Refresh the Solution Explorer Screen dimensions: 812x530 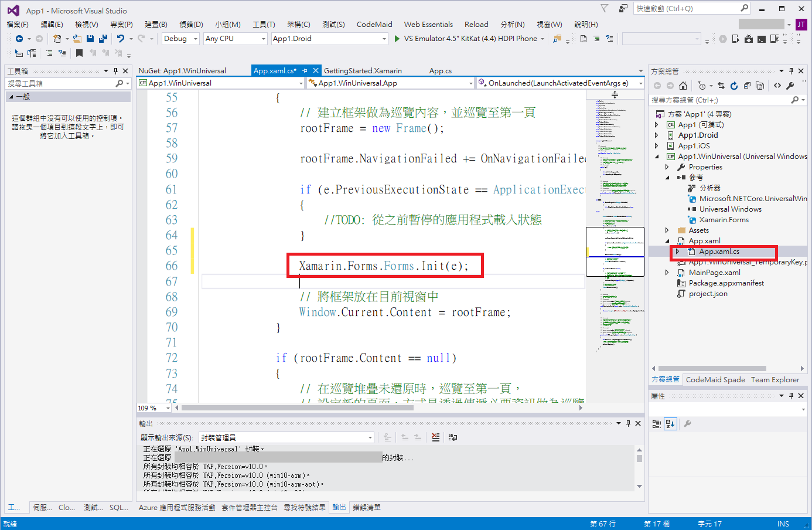[x=734, y=86]
